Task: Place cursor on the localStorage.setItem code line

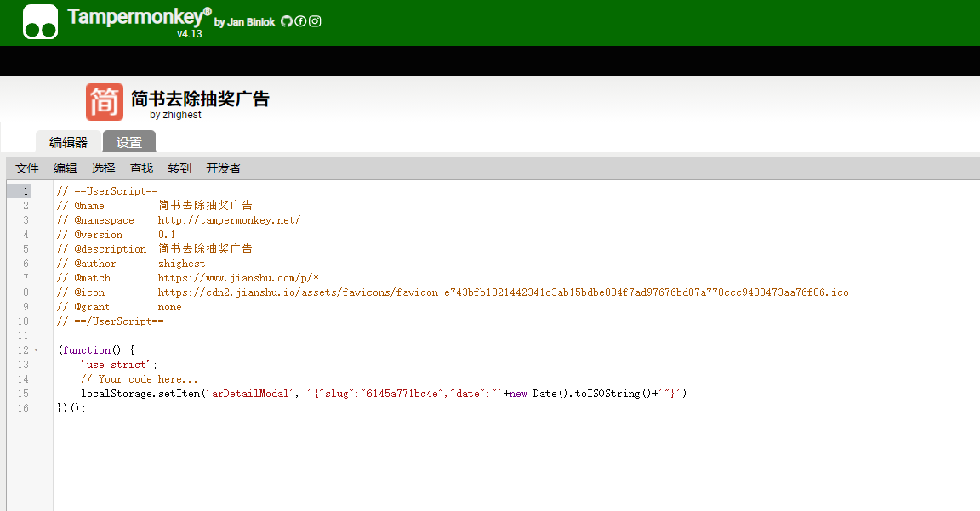Action: pos(383,394)
